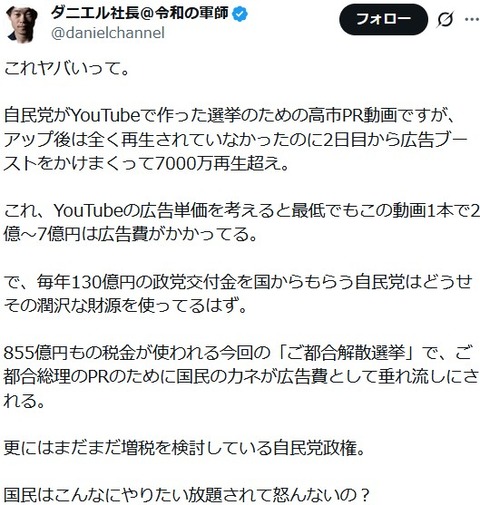This screenshot has width=480, height=505.
Task: Open the Grok explain-post icon
Action: pyautogui.click(x=445, y=20)
